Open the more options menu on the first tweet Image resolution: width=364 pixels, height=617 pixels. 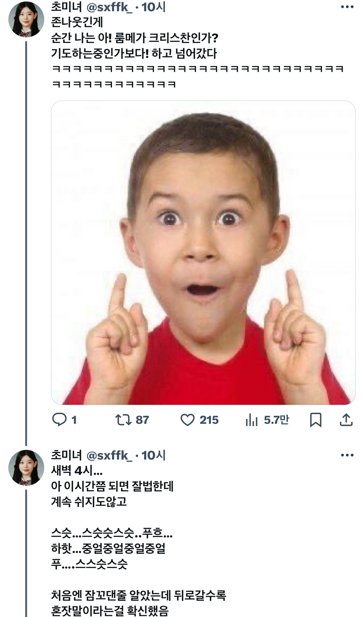point(347,7)
